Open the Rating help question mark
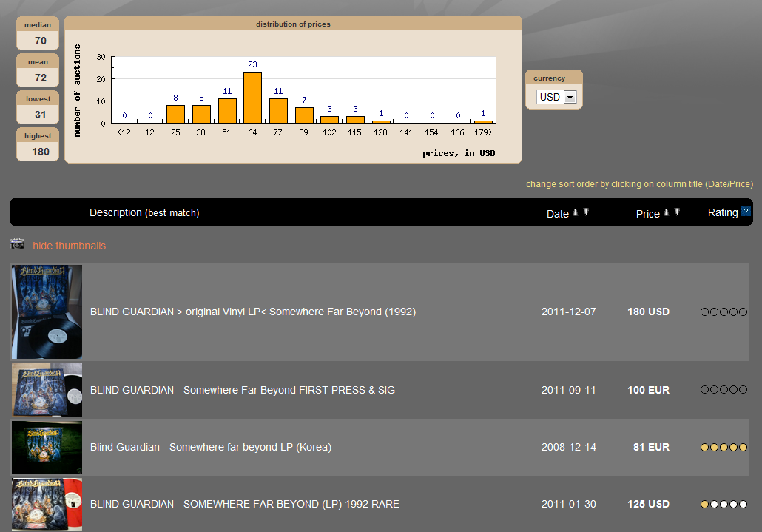 (746, 212)
